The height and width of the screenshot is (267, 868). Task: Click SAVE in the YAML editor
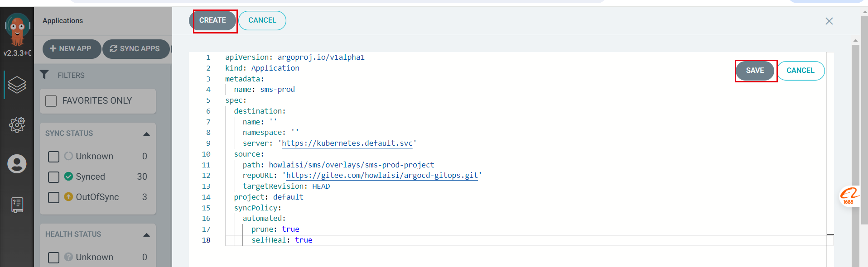[x=755, y=71]
